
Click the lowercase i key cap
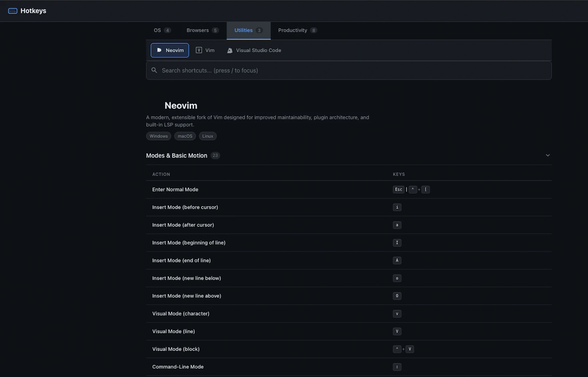click(x=397, y=207)
